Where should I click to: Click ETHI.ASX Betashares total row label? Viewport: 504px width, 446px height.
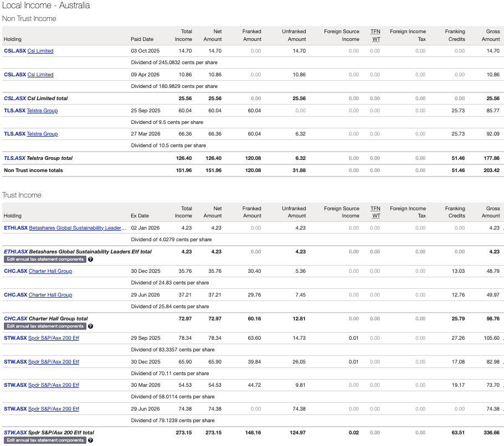point(78,252)
